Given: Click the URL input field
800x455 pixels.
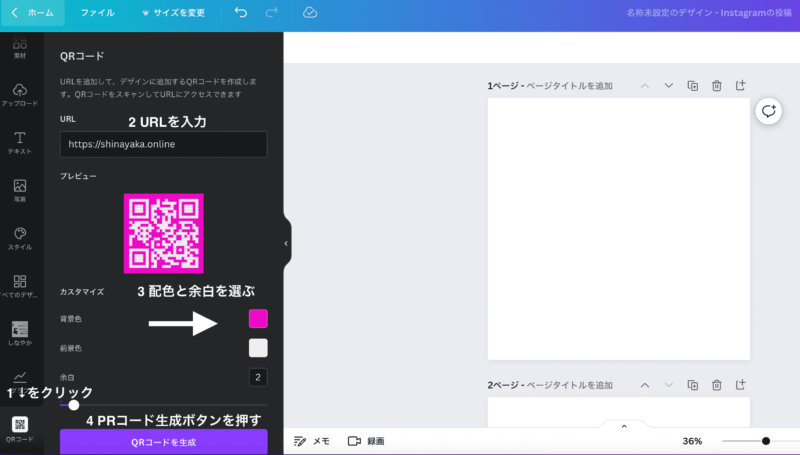Looking at the screenshot, I should click(x=164, y=144).
